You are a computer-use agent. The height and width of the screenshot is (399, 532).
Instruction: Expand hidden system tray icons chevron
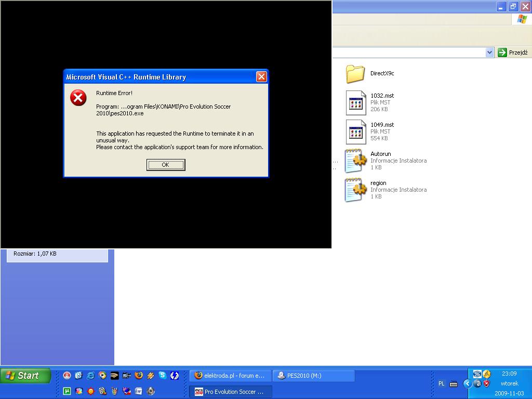point(468,384)
